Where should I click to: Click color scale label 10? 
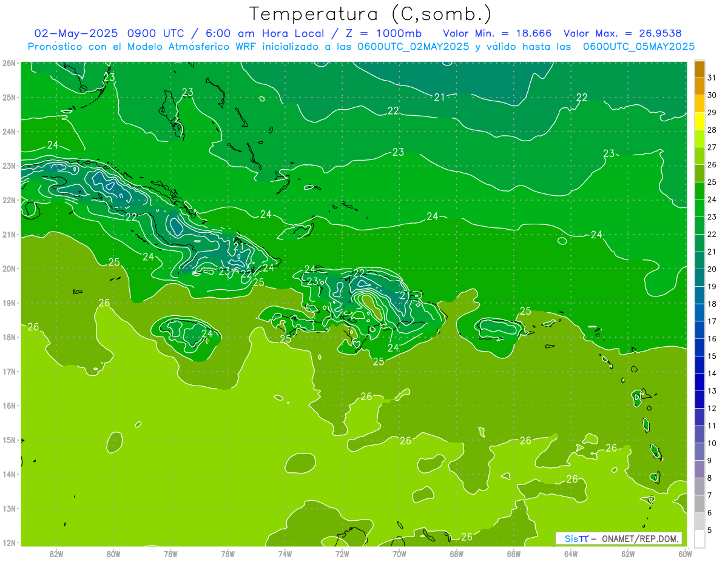click(x=712, y=443)
